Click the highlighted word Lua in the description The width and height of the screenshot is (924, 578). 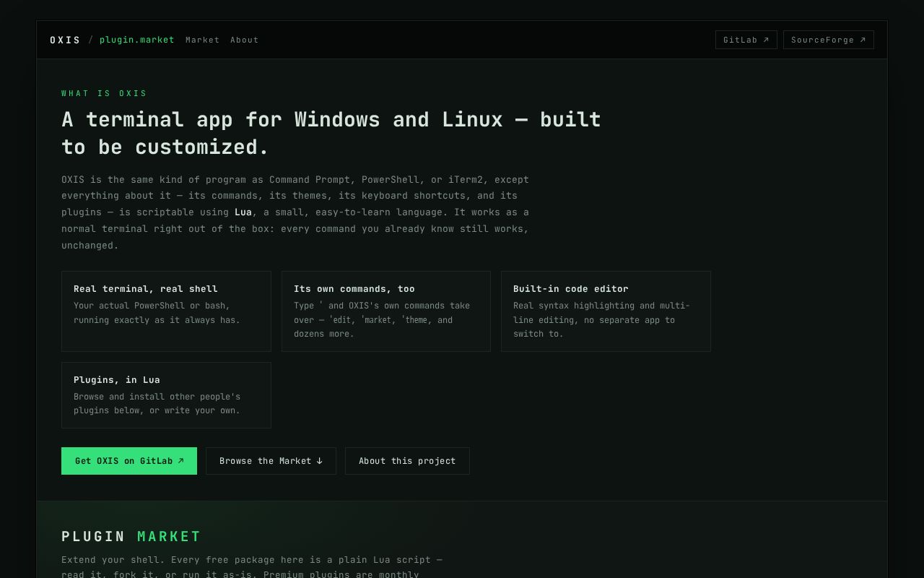pos(243,212)
